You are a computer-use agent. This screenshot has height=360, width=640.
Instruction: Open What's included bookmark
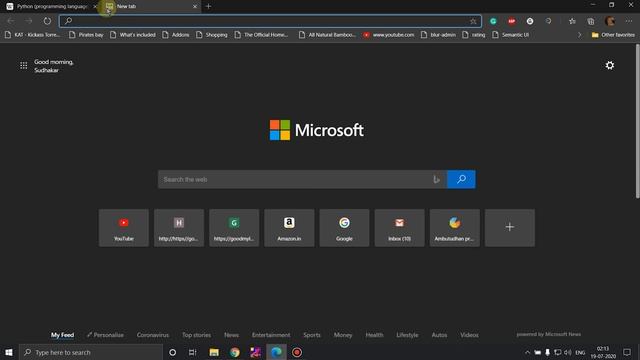click(133, 35)
